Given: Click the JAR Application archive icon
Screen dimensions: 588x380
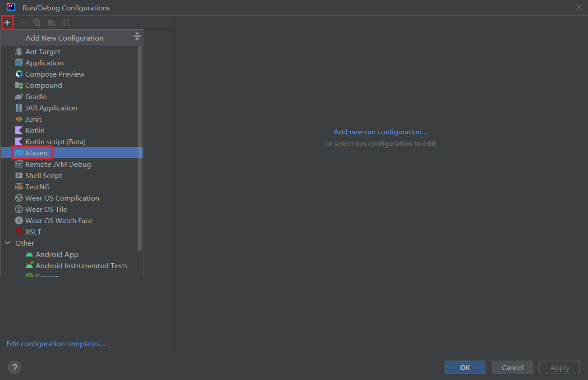Looking at the screenshot, I should point(19,108).
